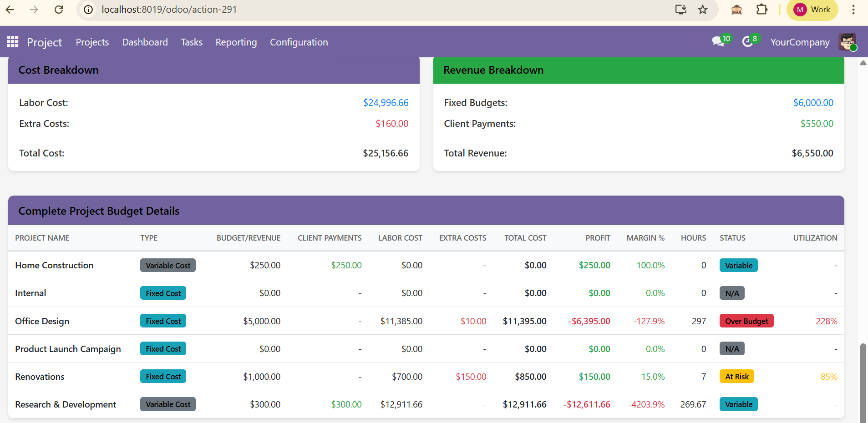
Task: Open the browser three-dot menu
Action: tap(854, 9)
